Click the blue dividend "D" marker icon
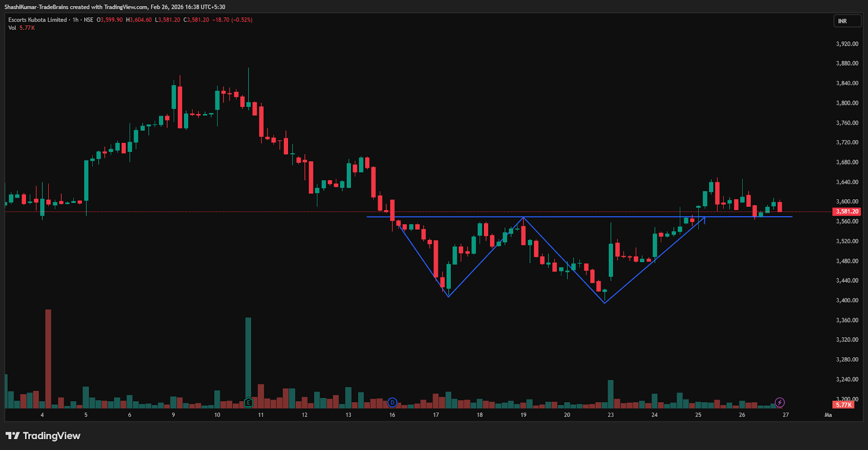 point(392,402)
